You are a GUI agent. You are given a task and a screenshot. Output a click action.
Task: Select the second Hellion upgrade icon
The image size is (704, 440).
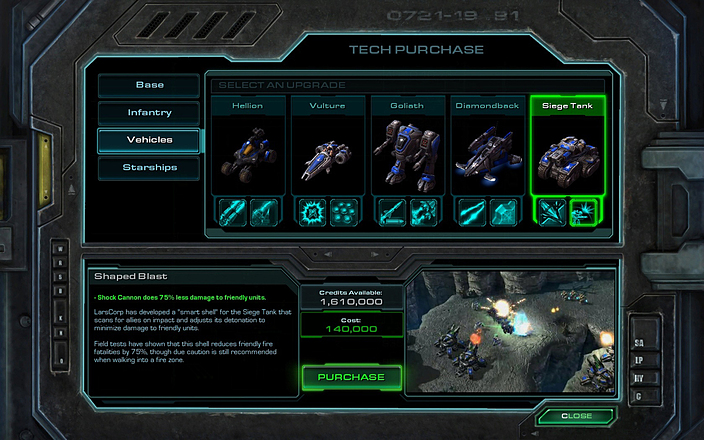click(264, 212)
